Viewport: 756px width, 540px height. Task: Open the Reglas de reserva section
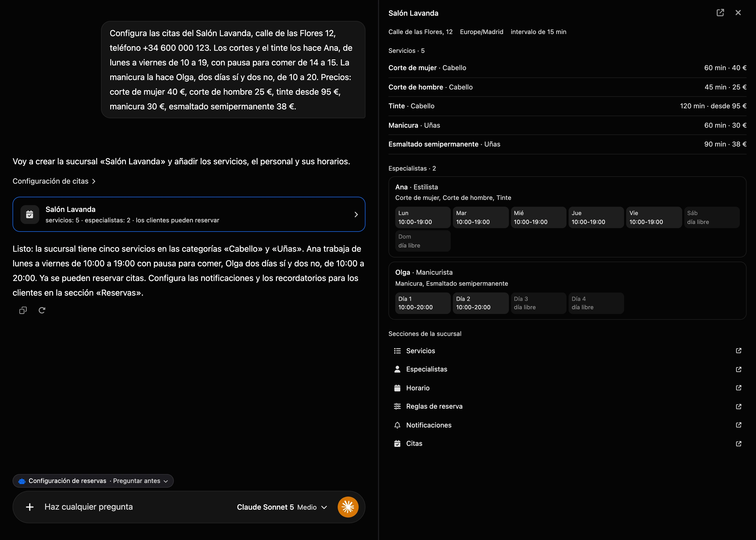tap(568, 406)
